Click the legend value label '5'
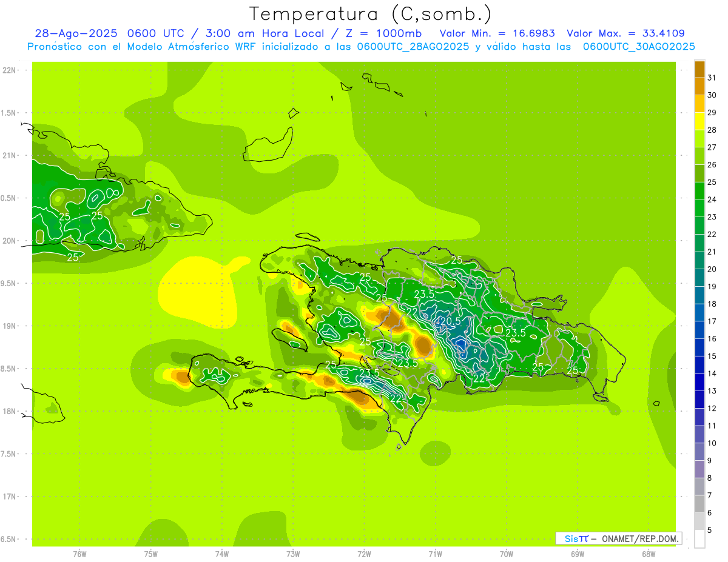 710,530
